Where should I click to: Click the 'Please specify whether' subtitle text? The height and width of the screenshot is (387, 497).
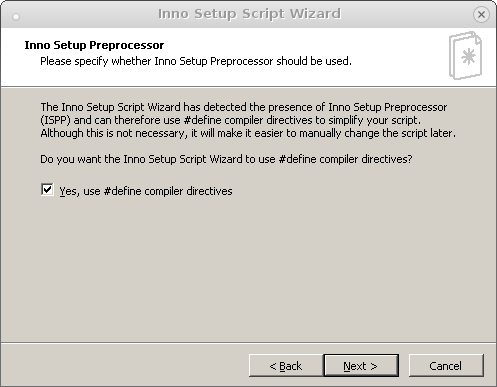196,61
